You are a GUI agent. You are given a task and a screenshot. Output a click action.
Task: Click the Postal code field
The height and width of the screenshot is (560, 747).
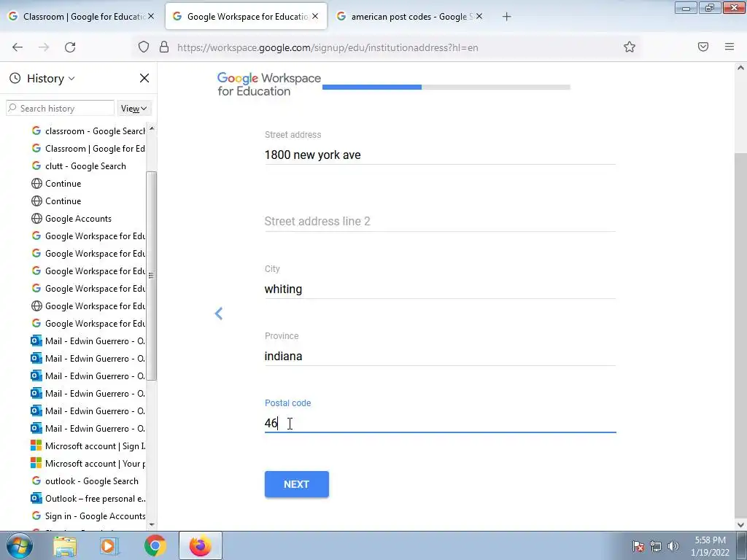click(x=440, y=423)
